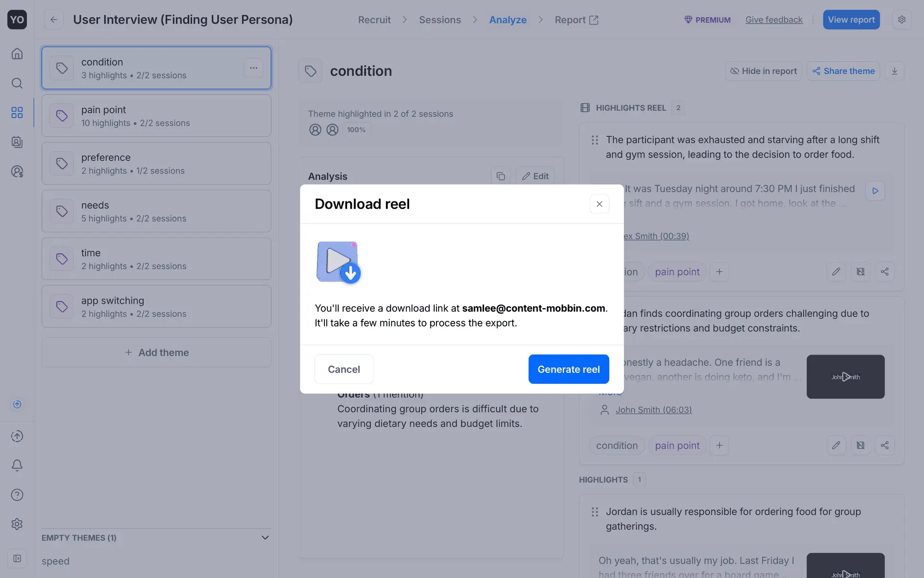Open John Smith 06:03 timestamp link
Screen dimensions: 924x578
[653, 410]
